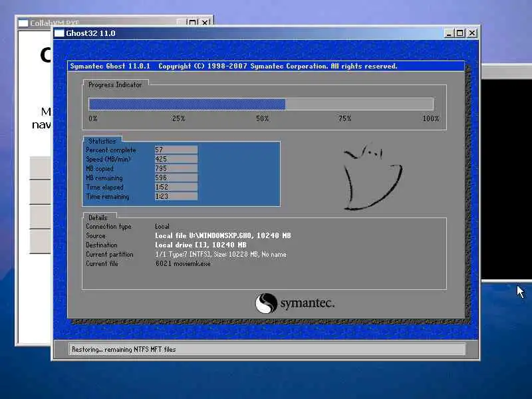Screen dimensions: 532x399
Task: Click the 100% progress marker label
Action: [x=430, y=118]
